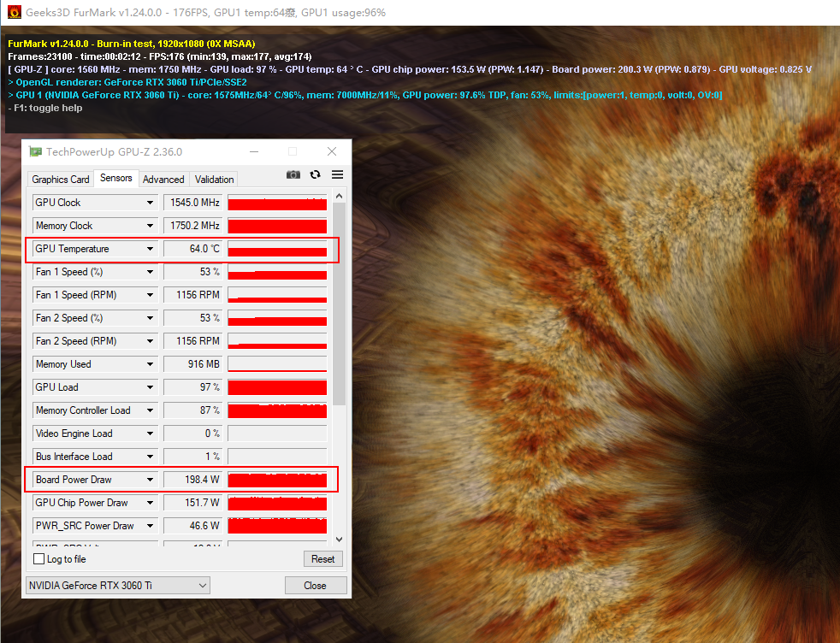Click the GPU-Z screenshot camera icon
840x643 pixels.
[x=293, y=175]
